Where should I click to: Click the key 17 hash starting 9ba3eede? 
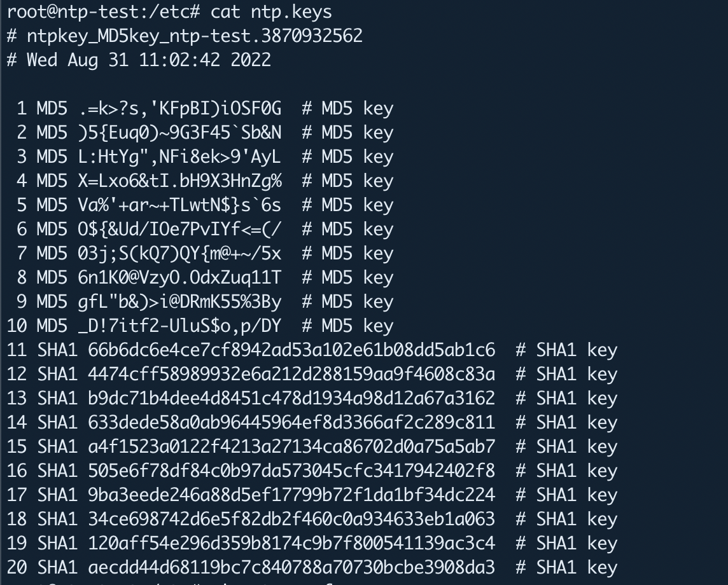click(291, 495)
